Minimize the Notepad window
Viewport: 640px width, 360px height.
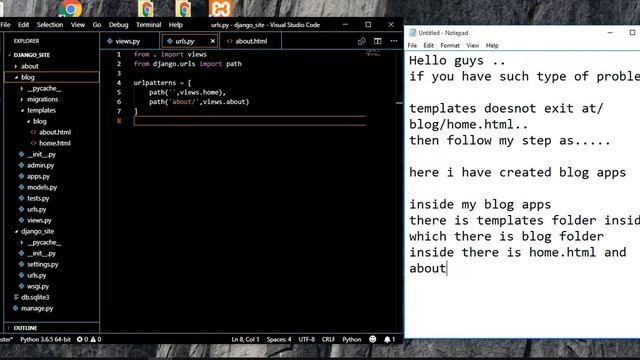(x=610, y=33)
